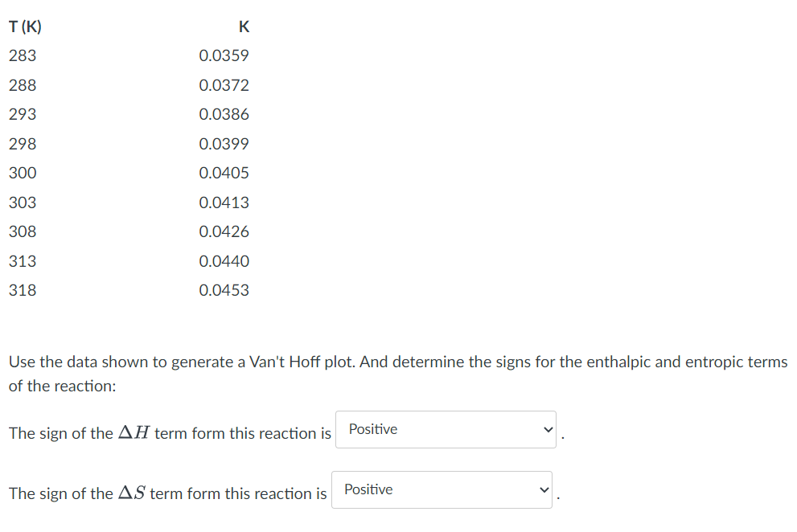Click the temperature value 300

coord(22,172)
